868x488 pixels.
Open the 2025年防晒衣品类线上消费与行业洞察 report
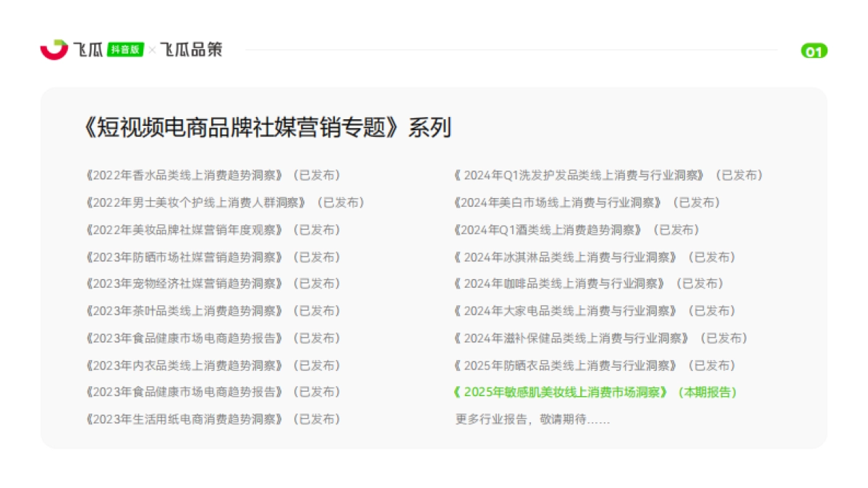point(566,365)
